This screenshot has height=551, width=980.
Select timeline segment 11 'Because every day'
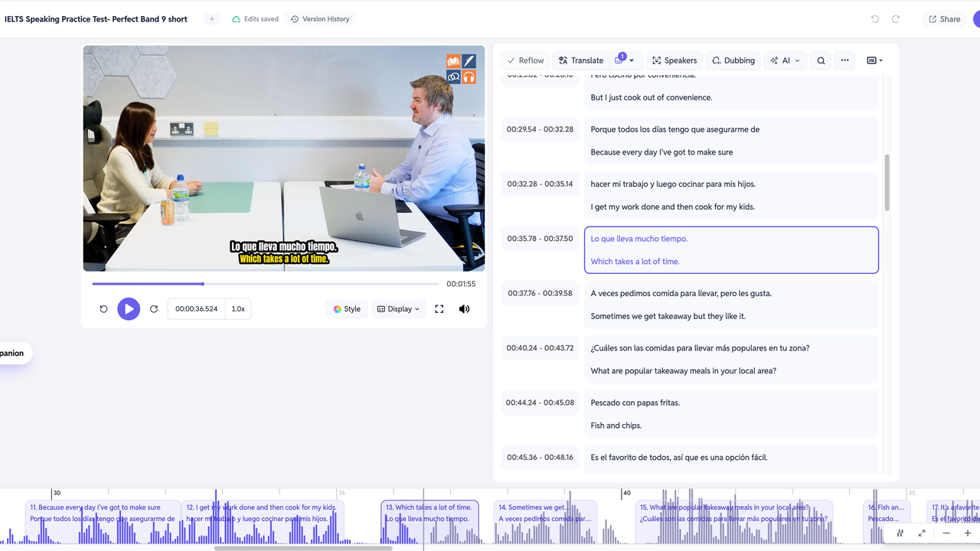tap(103, 520)
